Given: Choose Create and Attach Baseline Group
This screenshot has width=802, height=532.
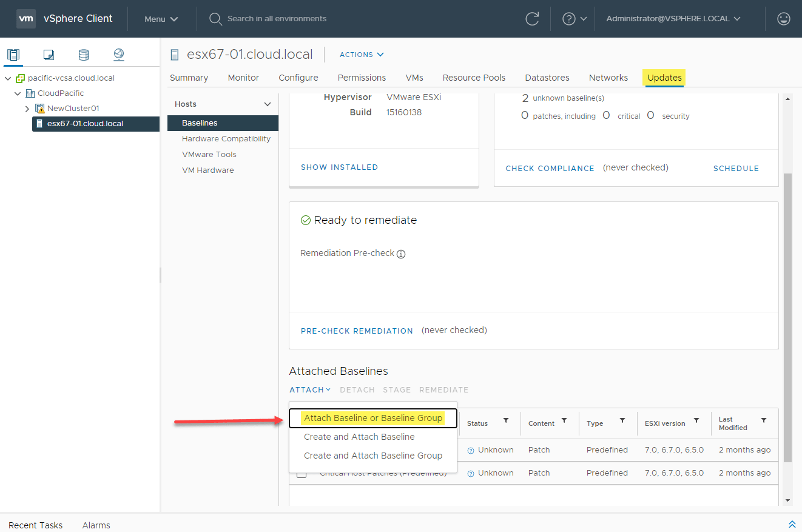Looking at the screenshot, I should tap(373, 456).
